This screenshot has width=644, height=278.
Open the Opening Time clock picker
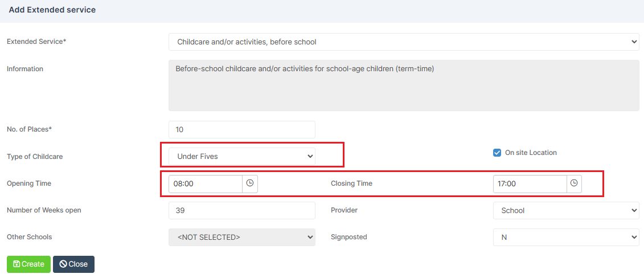tap(250, 183)
